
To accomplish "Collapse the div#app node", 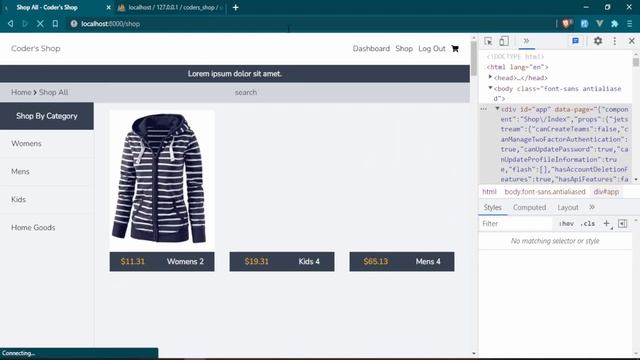I will coord(497,109).
